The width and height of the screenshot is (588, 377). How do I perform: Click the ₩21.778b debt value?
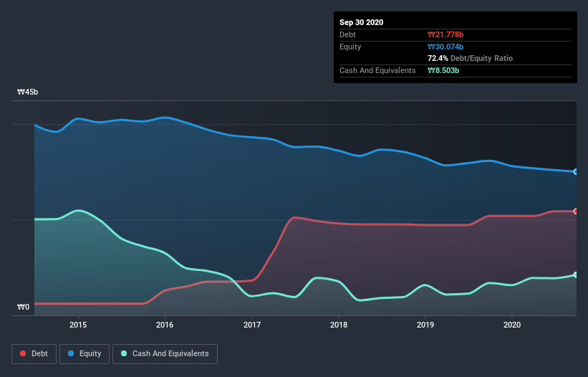pyautogui.click(x=445, y=34)
